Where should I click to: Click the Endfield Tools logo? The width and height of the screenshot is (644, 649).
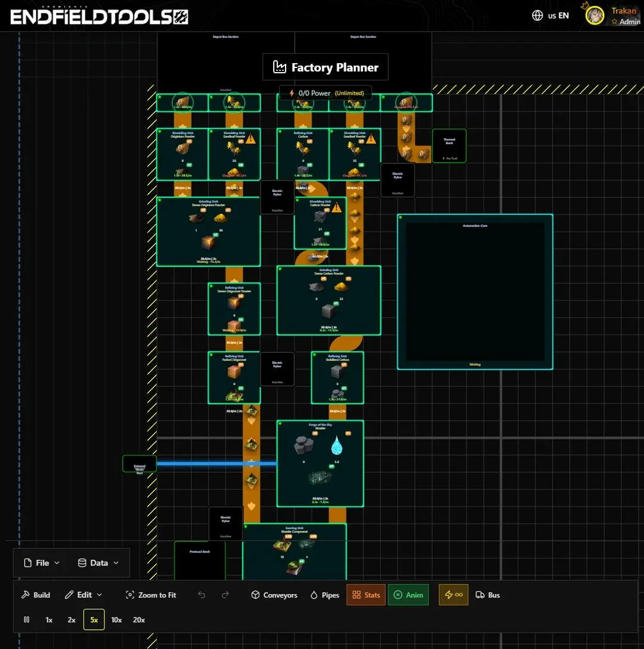99,17
